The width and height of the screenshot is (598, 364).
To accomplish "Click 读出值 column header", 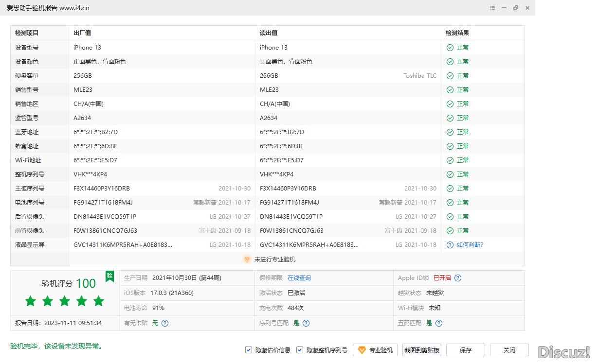I will (x=269, y=33).
